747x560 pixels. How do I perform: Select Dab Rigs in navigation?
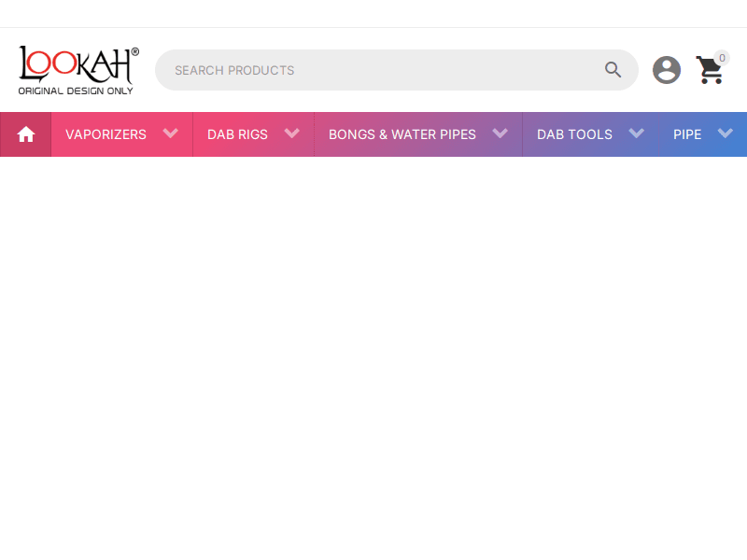click(237, 134)
